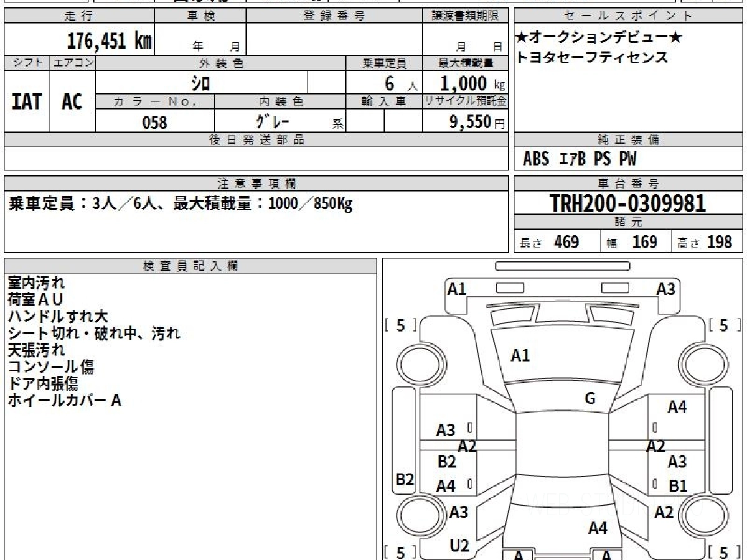Click the シート切れ・破れ中、汚れ note

point(94,333)
